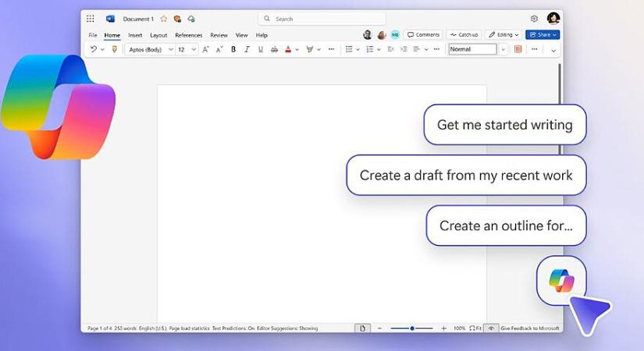Increase font size

[206, 49]
